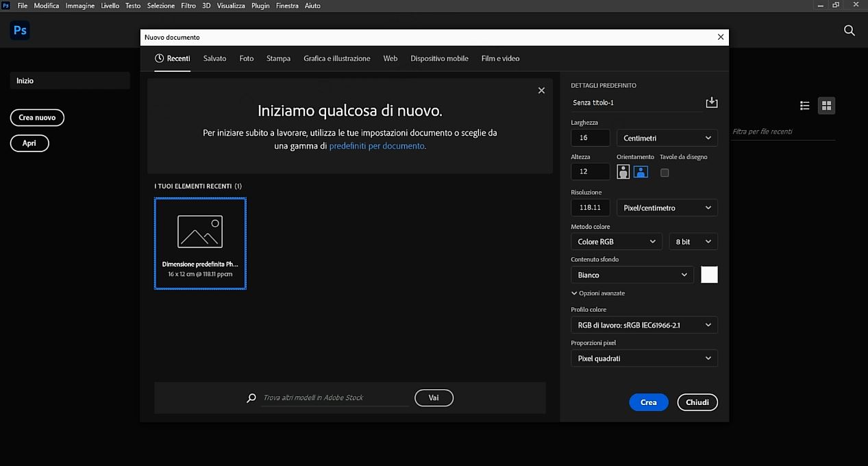Click the Photoshop home logo icon

(x=20, y=30)
